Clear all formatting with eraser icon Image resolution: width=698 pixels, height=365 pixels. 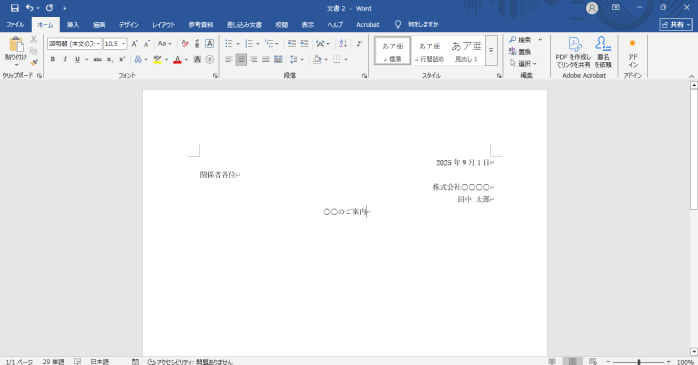click(185, 44)
